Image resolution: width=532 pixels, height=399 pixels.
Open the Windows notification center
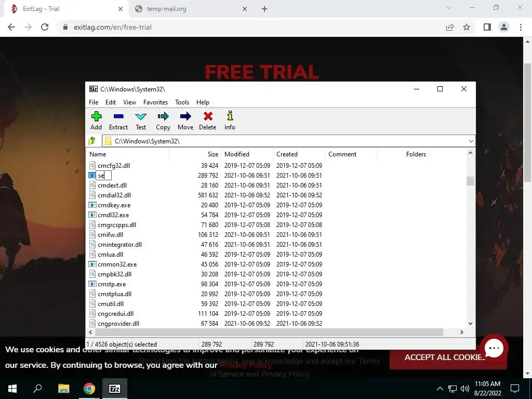[x=515, y=389]
